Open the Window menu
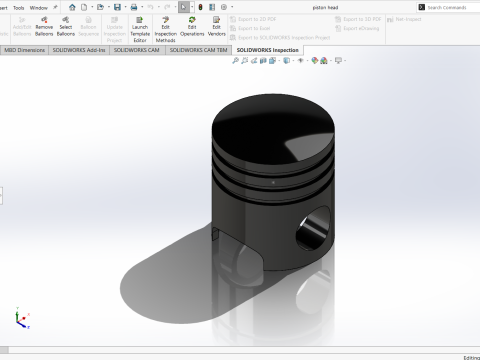 [x=38, y=8]
